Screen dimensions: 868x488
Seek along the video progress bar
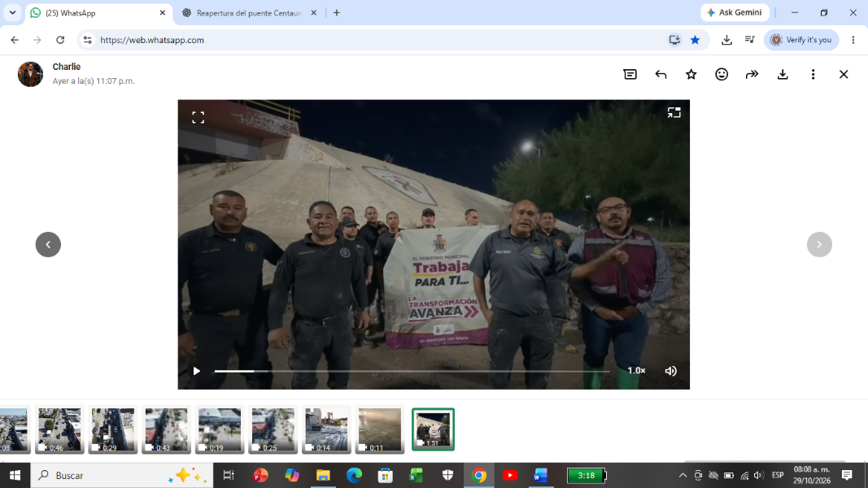tap(412, 371)
